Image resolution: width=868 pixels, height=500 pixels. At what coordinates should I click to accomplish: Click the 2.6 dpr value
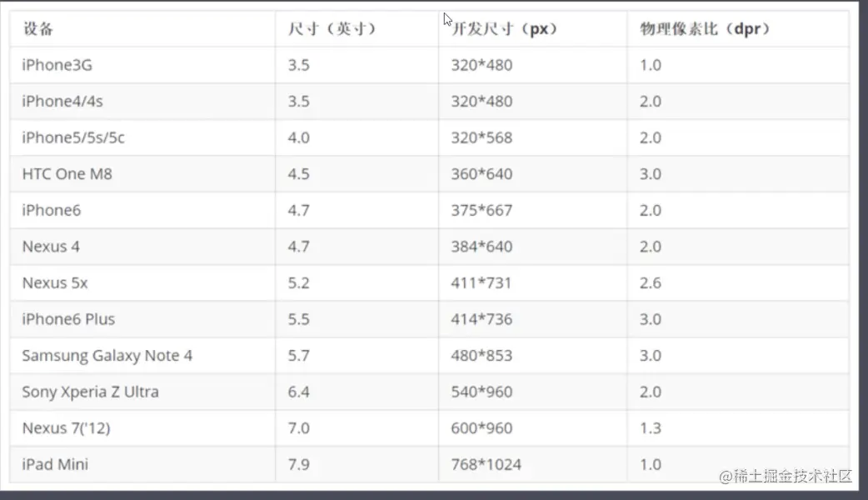(651, 283)
